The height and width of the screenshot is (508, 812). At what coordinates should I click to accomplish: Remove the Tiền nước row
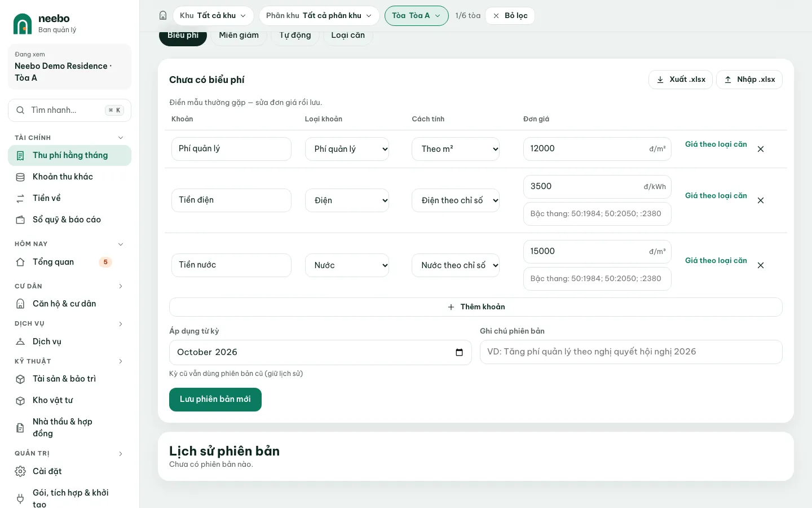click(x=761, y=265)
